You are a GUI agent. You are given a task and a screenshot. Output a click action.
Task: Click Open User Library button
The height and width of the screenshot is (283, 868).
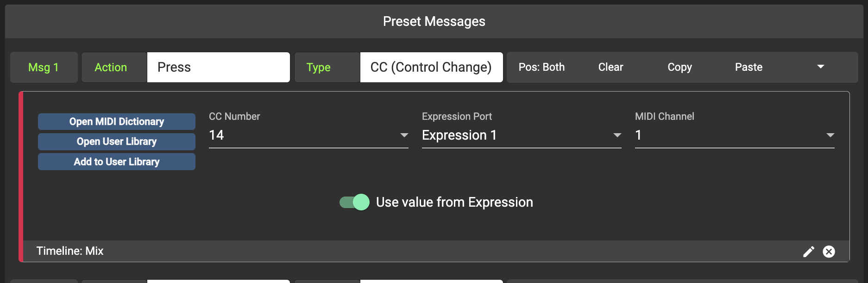[x=117, y=141]
